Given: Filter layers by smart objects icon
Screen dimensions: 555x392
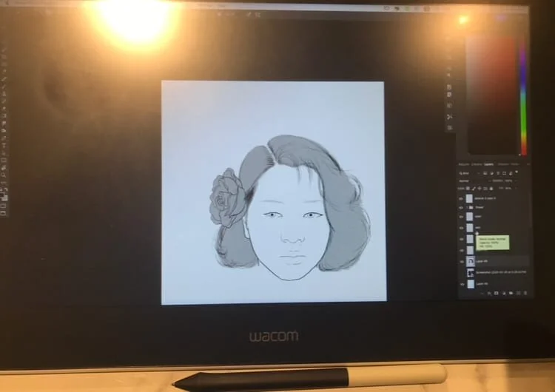Looking at the screenshot, I should 511,173.
